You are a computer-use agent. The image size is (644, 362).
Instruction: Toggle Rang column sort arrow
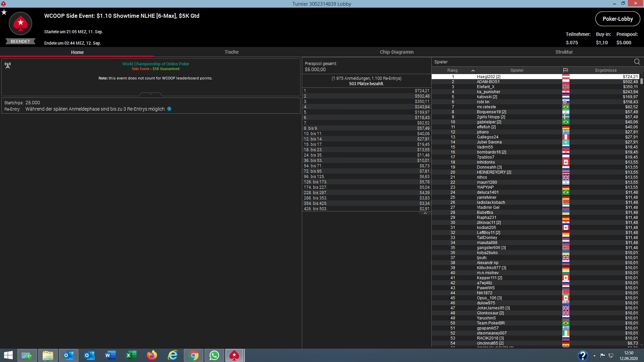473,70
